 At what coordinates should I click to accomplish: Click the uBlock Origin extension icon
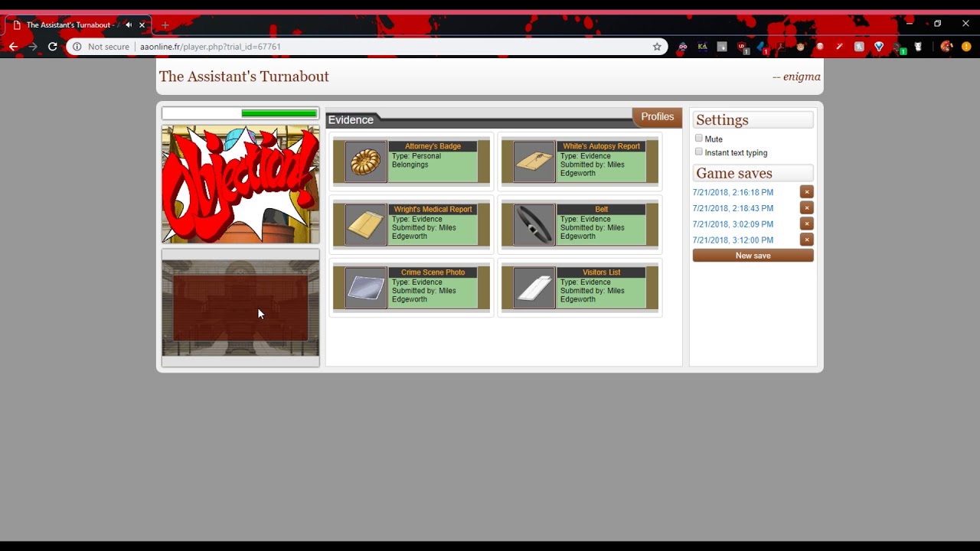click(742, 47)
